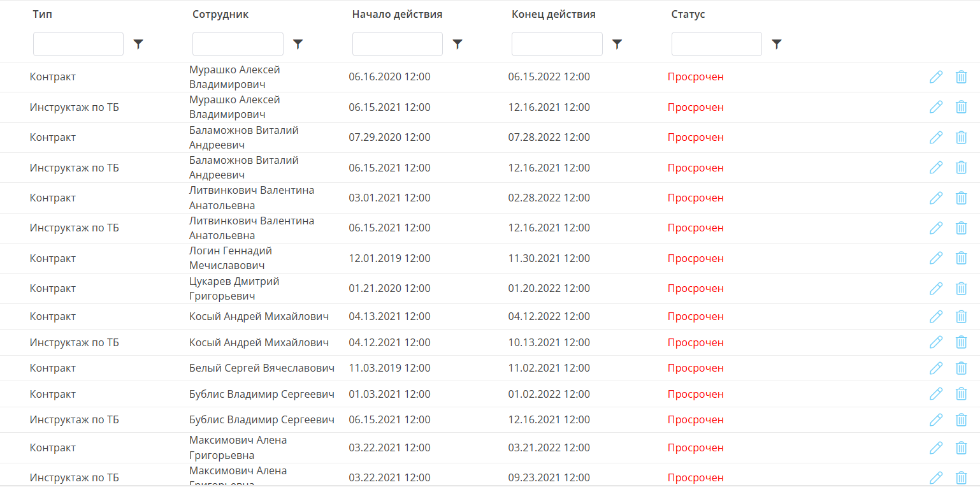Edit Логин Геннадий Мечиславович's contract
980x487 pixels.
pos(936,258)
